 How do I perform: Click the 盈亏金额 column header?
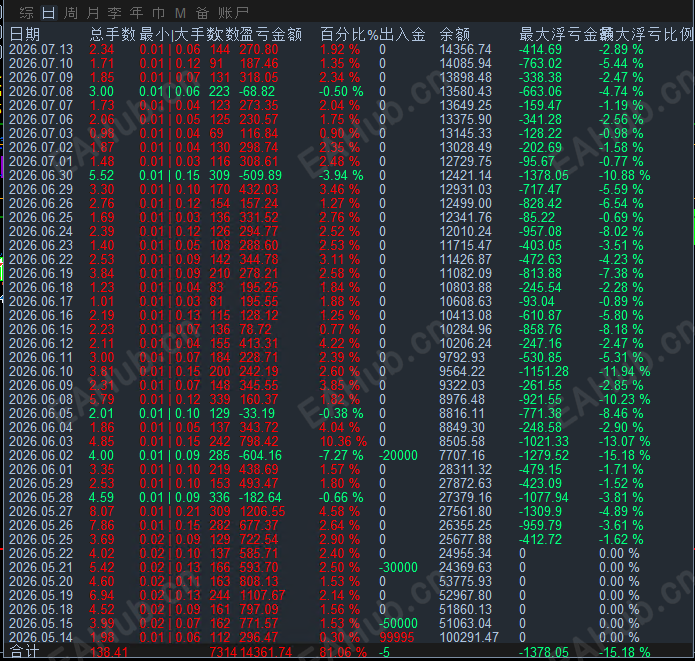[270, 34]
